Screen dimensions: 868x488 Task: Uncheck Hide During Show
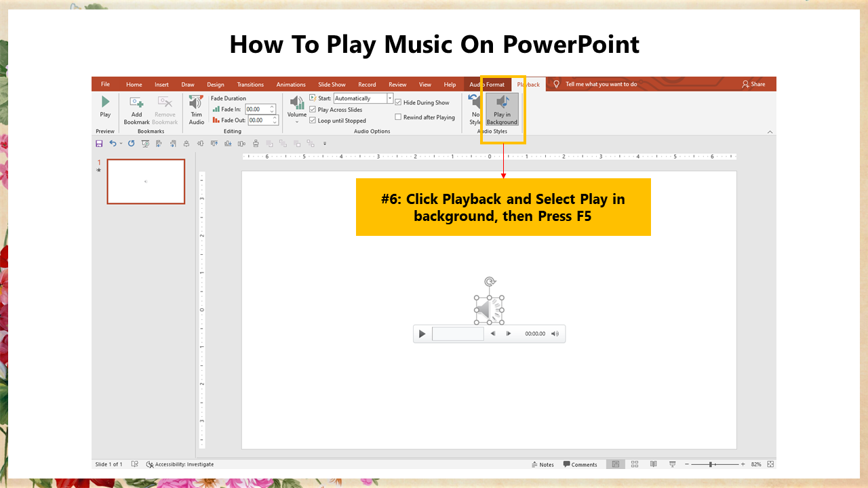(x=398, y=102)
